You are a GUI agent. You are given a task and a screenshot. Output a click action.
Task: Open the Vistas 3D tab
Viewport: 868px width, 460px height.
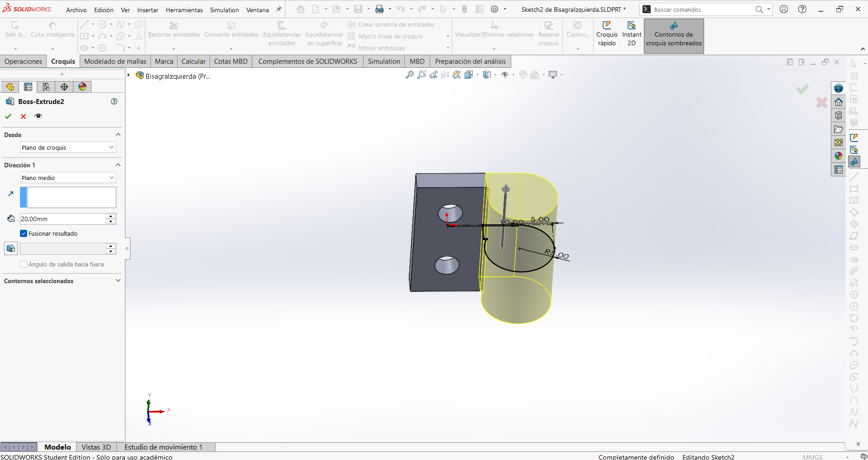pos(96,447)
